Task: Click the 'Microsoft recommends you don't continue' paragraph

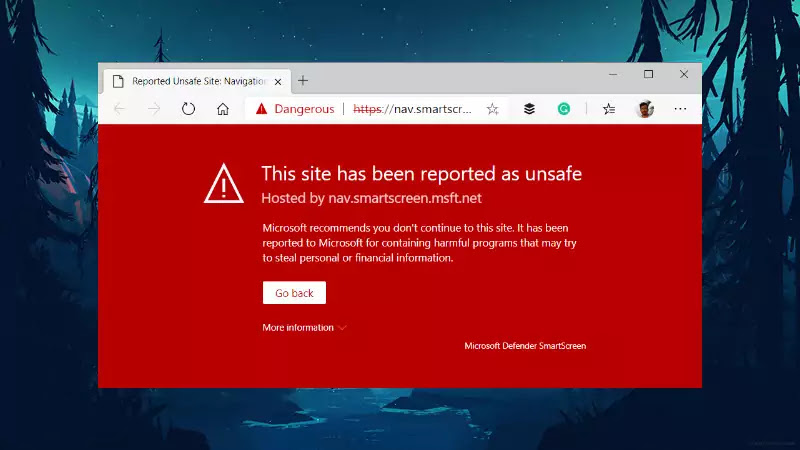Action: [419, 243]
